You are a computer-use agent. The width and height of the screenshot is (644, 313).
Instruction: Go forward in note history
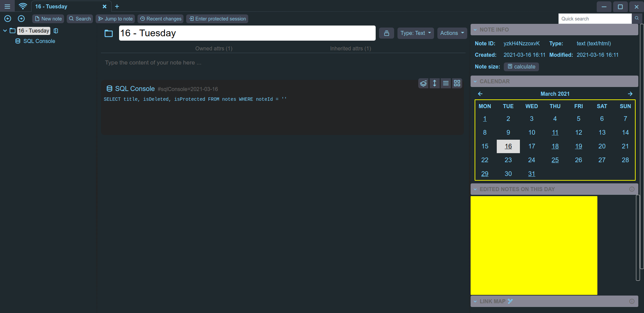[x=21, y=19]
